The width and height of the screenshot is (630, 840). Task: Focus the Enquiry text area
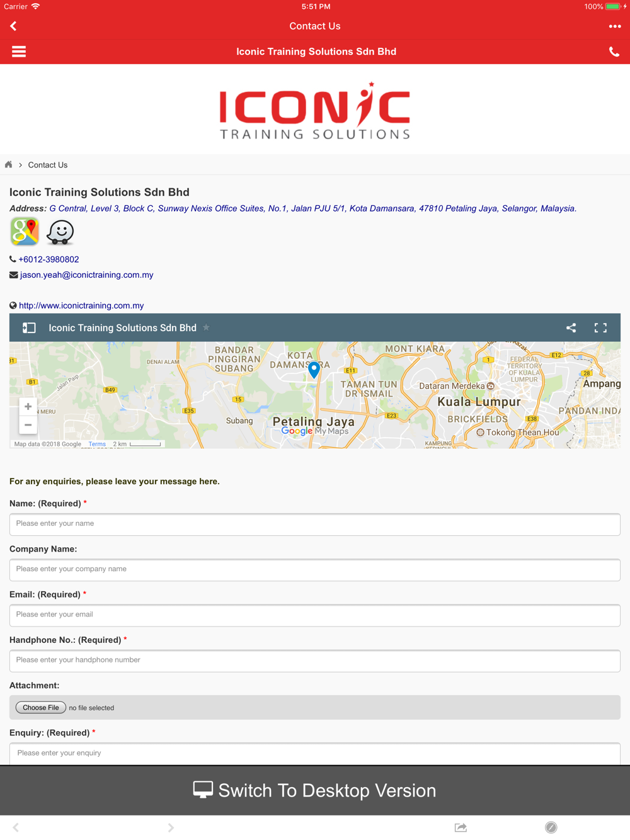click(315, 754)
